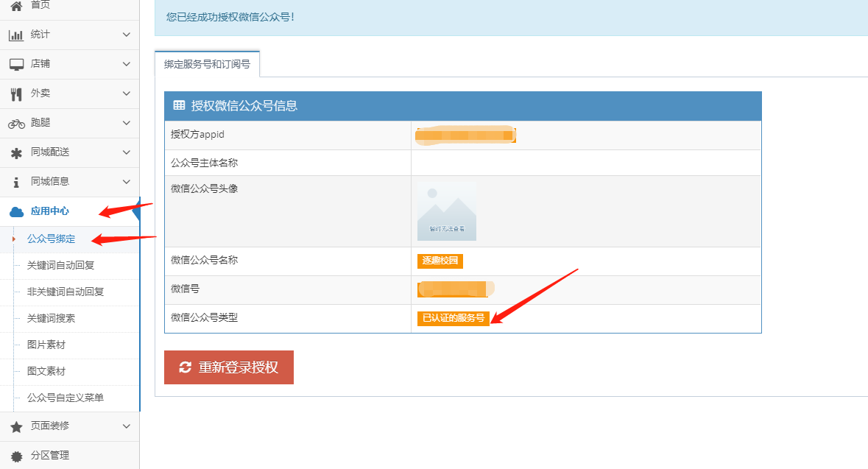
Task: Click the gear icon for 分区管理
Action: [16, 456]
